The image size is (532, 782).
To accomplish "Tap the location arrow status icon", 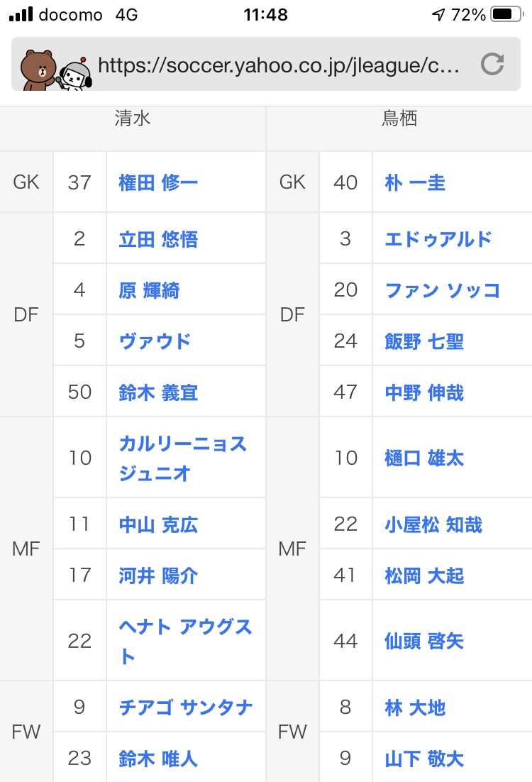I will coord(438,14).
